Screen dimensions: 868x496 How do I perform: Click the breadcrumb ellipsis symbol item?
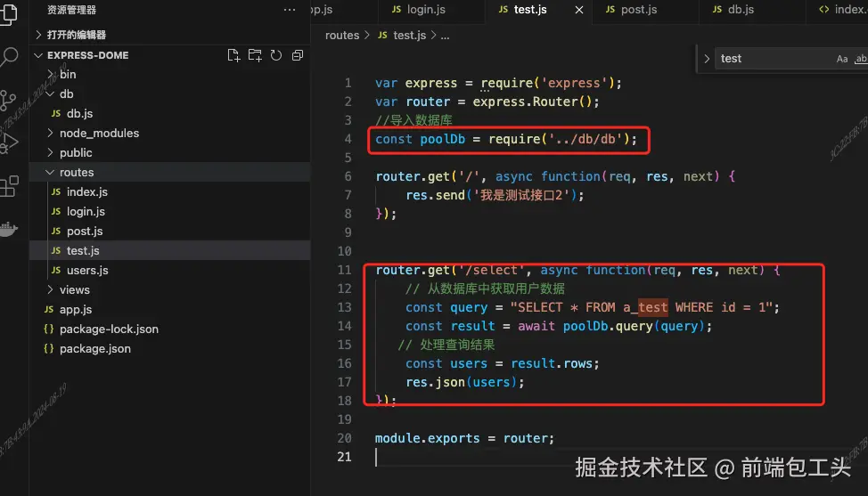click(x=445, y=36)
